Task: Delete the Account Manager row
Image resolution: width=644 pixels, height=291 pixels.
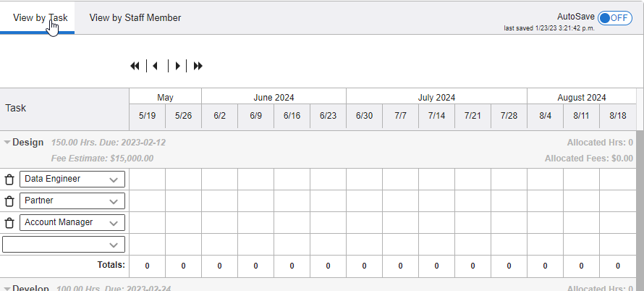Action: [x=9, y=223]
